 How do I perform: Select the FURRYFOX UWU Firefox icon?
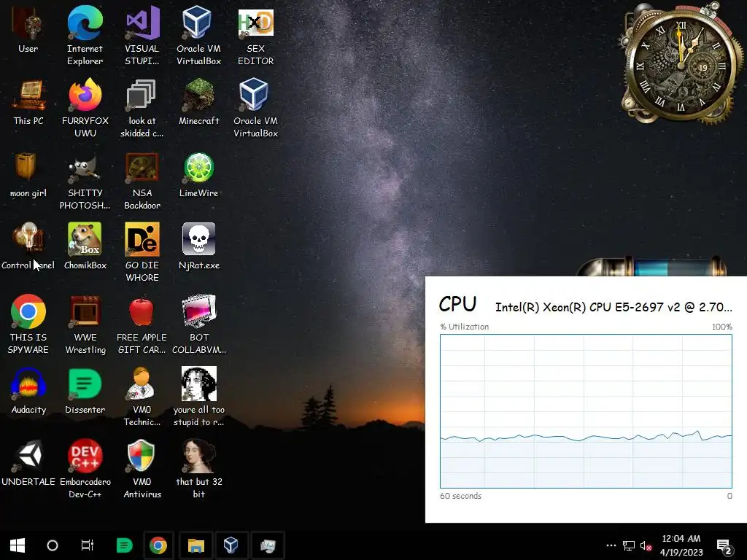coord(85,108)
